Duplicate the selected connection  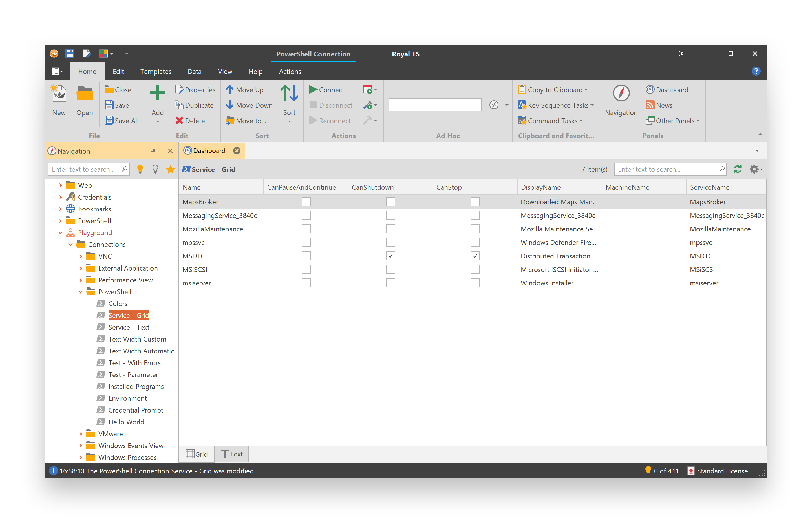[194, 105]
